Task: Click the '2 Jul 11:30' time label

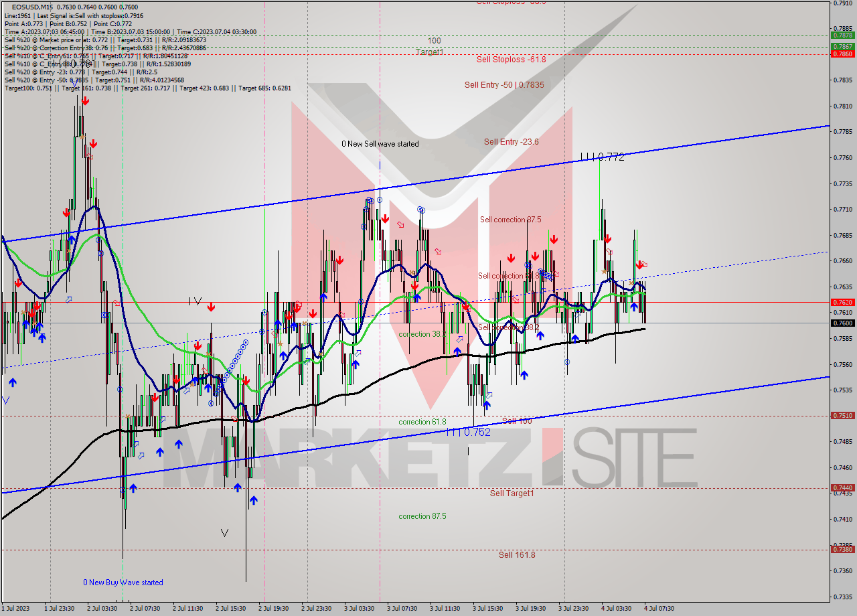Action: click(x=187, y=609)
